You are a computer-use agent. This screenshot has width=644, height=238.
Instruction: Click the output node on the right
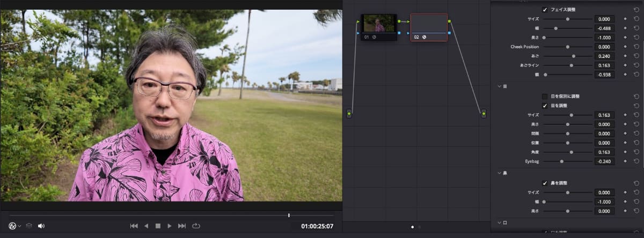point(484,114)
